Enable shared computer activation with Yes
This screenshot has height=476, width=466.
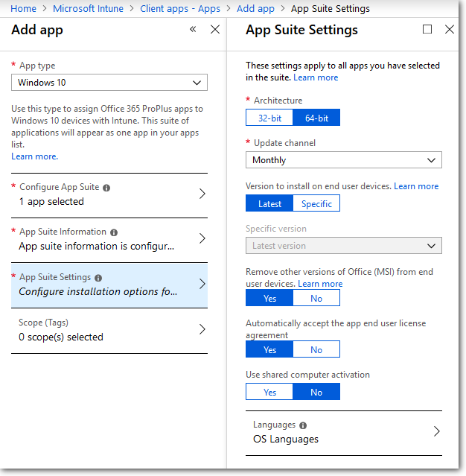(x=269, y=392)
